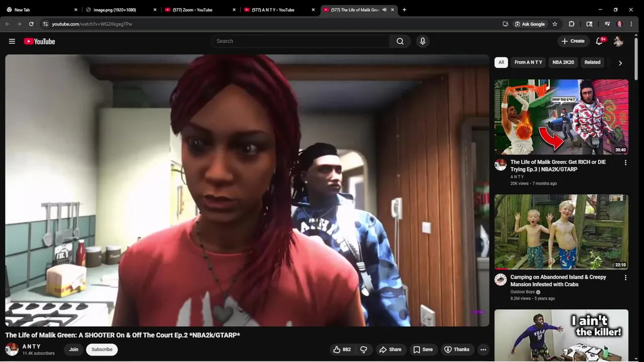Select the All filter chip
The width and height of the screenshot is (644, 362).
pyautogui.click(x=501, y=62)
